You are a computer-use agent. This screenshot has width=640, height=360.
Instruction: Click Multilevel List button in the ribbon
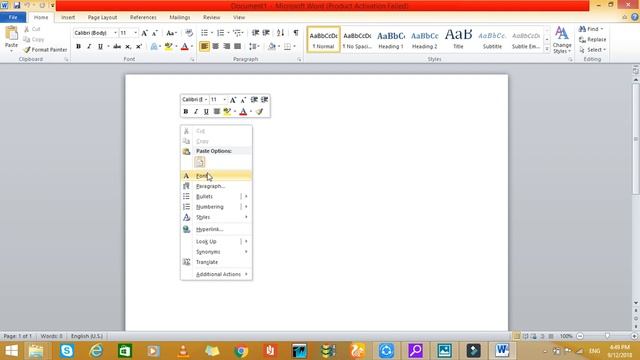(237, 33)
